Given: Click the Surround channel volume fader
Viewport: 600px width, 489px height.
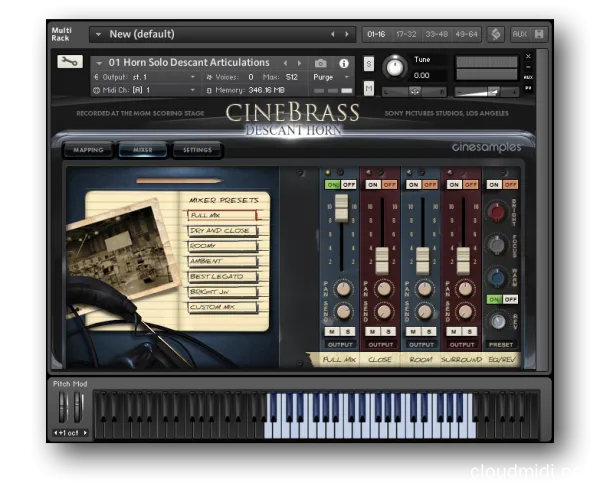Looking at the screenshot, I should [x=463, y=261].
